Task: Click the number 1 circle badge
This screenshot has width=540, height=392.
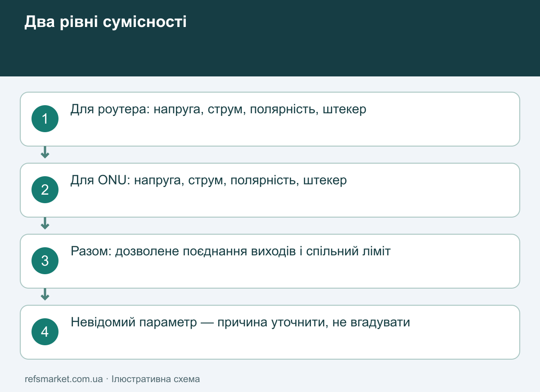Action: click(45, 119)
